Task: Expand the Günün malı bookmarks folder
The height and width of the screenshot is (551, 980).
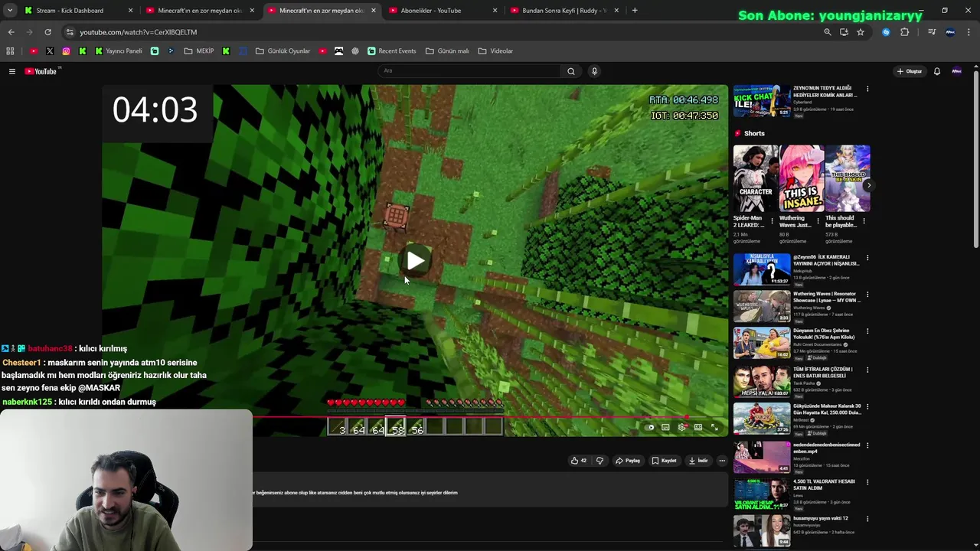Action: coord(447,51)
